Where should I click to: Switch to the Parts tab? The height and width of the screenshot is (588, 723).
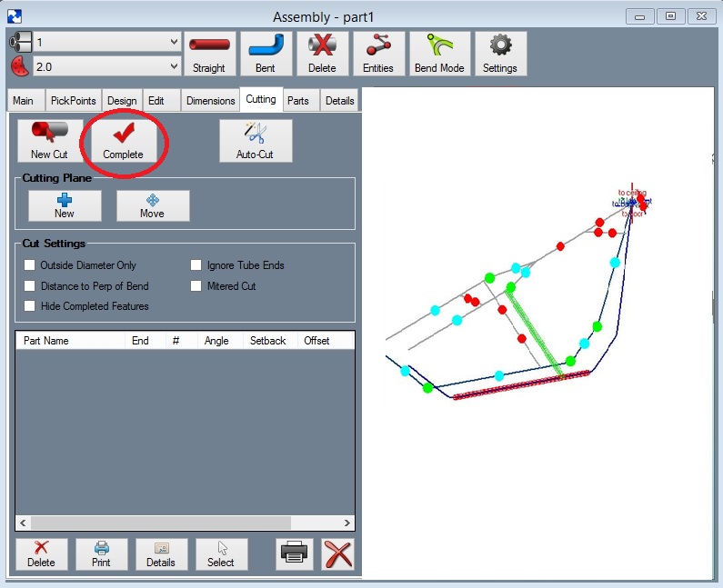point(301,101)
